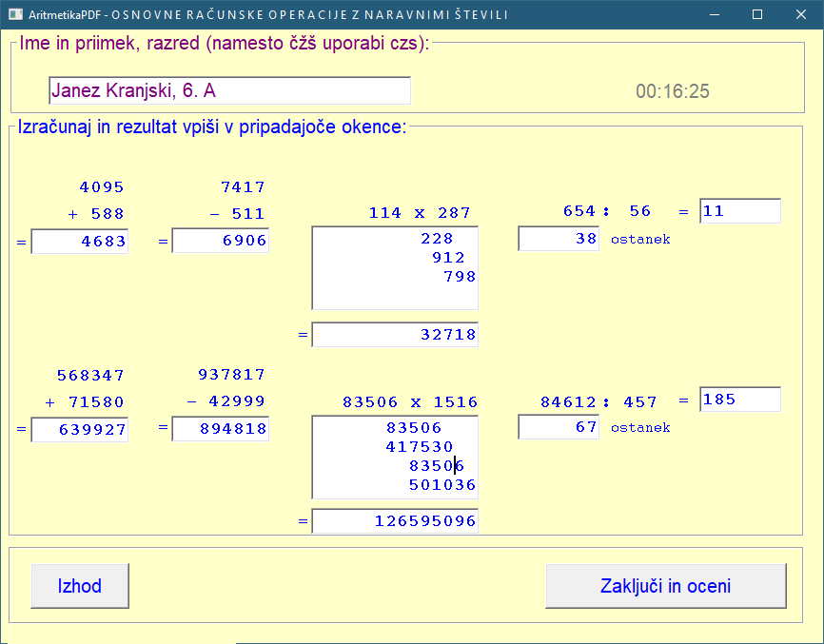824x644 pixels.
Task: Select the 894818 subtraction result field
Action: point(220,430)
